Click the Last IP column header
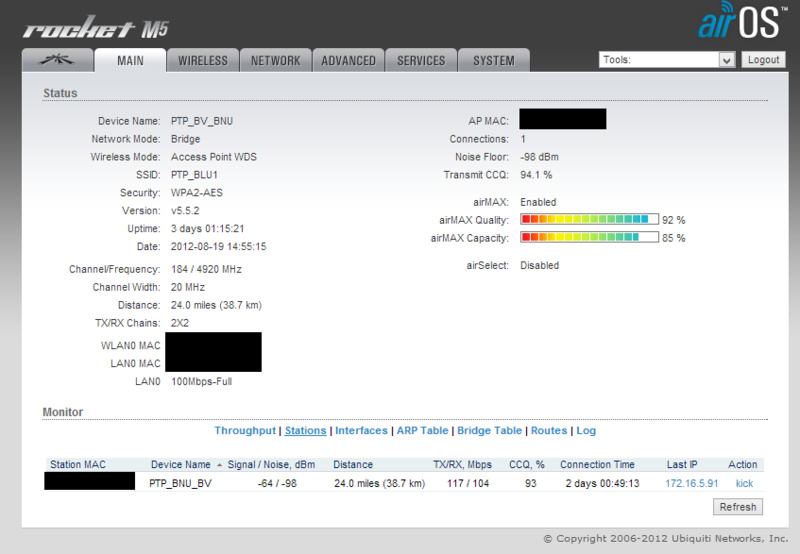 pyautogui.click(x=682, y=464)
